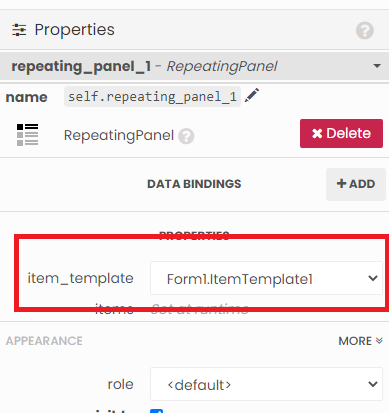The image size is (389, 413).
Task: Click the item_template property label
Action: point(80,278)
